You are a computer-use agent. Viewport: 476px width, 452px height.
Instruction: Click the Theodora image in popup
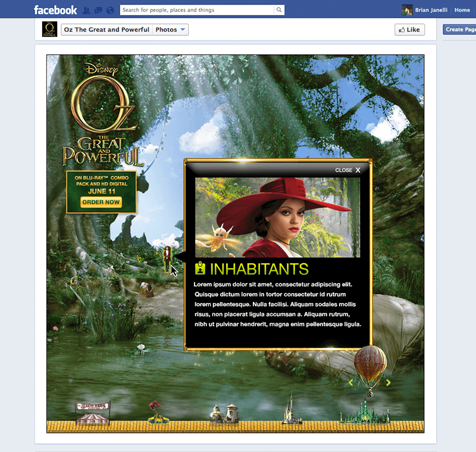(277, 217)
